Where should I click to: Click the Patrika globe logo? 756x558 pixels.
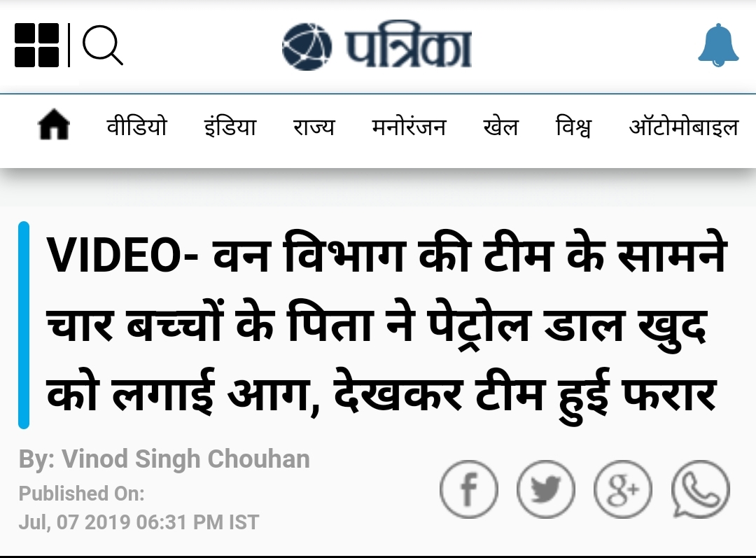click(x=307, y=47)
